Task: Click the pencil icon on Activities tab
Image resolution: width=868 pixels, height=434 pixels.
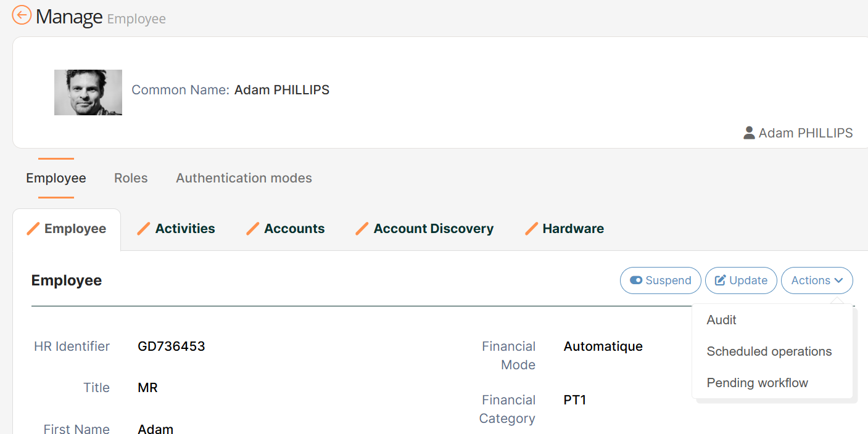Action: 144,229
